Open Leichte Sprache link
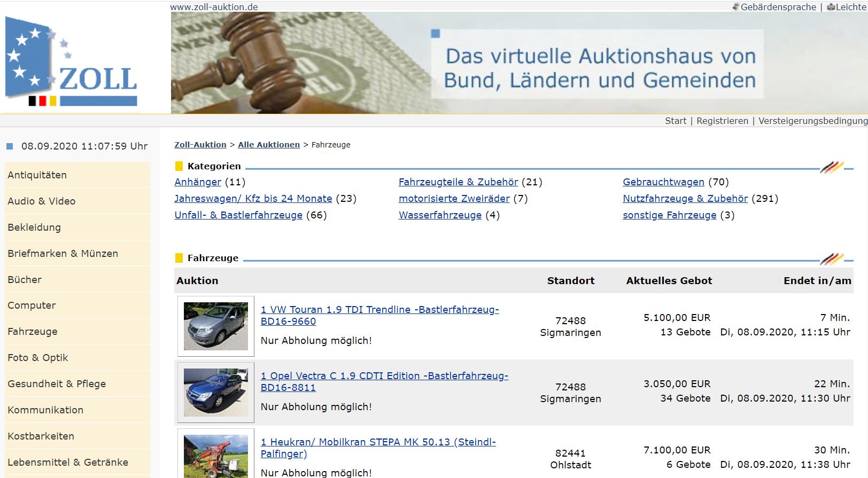868x478 pixels. pyautogui.click(x=851, y=7)
